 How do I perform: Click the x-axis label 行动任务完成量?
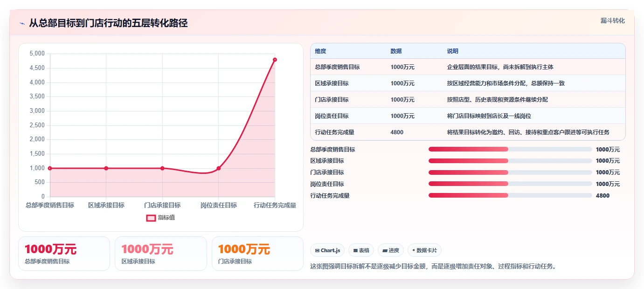275,206
